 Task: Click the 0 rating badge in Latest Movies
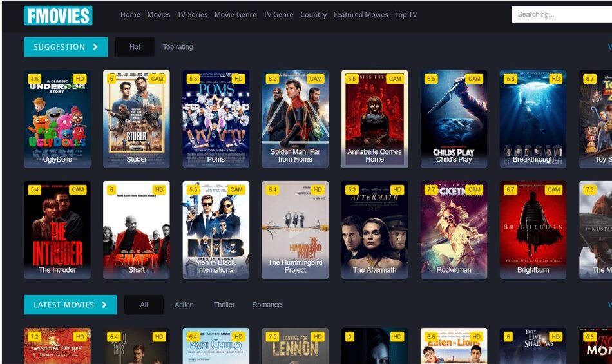pyautogui.click(x=350, y=337)
